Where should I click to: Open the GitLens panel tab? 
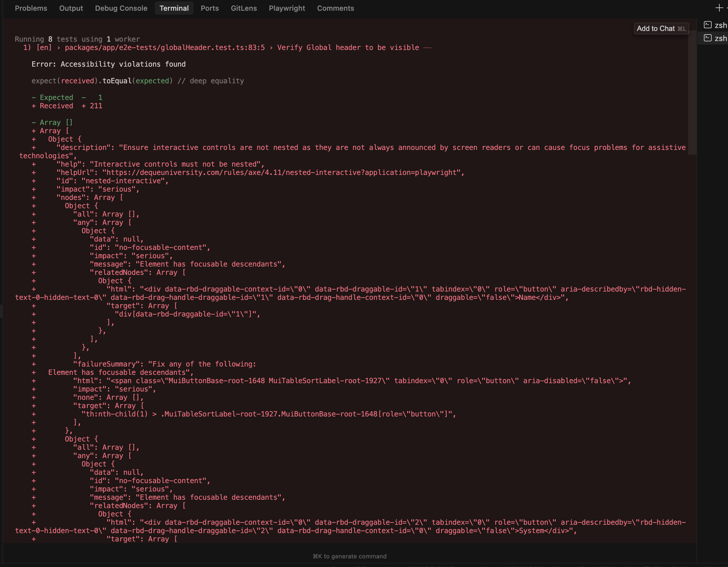[244, 8]
